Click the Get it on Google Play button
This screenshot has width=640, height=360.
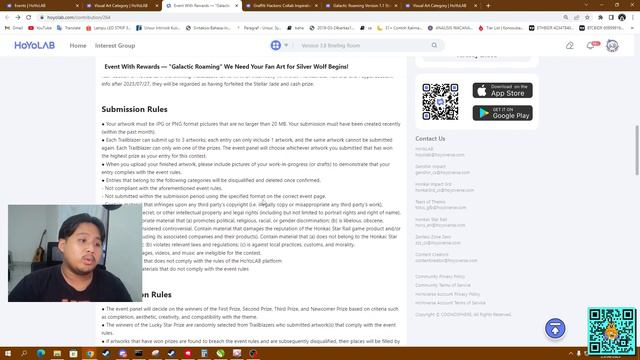[502, 113]
